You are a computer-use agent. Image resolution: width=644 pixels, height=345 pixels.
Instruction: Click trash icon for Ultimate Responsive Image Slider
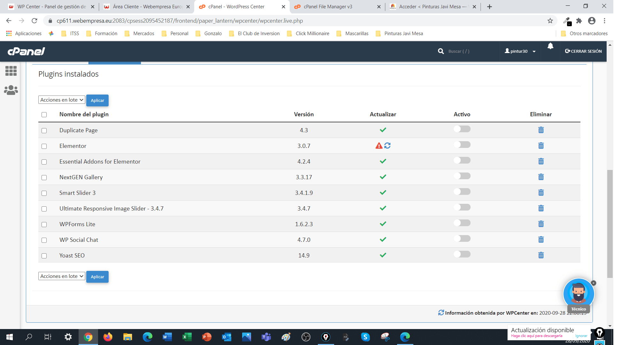pos(541,208)
